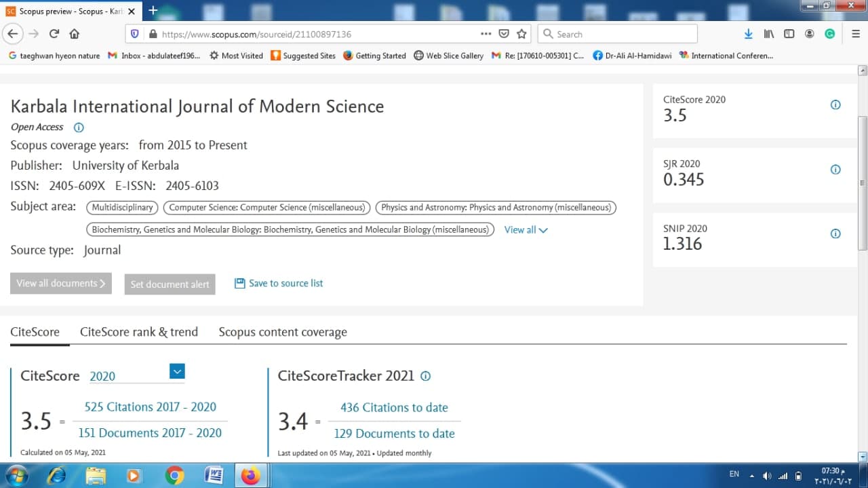Click info icon beside CiteScore 2020

[835, 105]
